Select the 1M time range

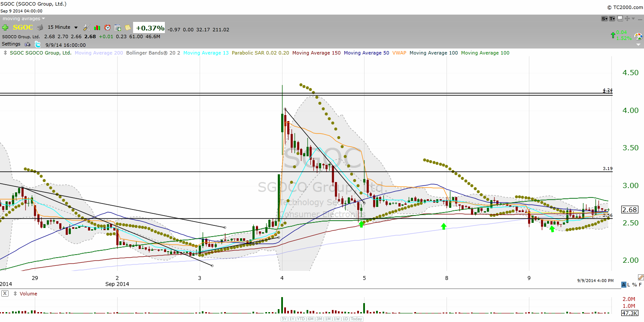[x=328, y=319]
